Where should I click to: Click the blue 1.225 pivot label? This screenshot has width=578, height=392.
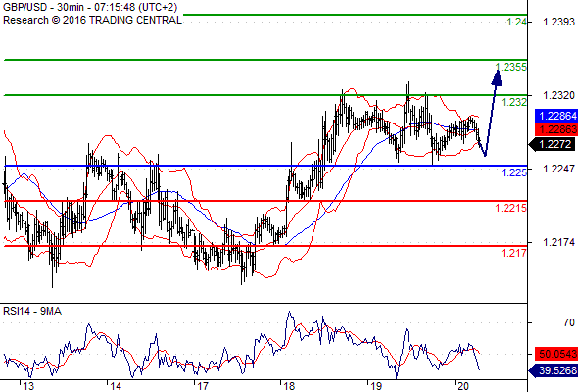[514, 172]
